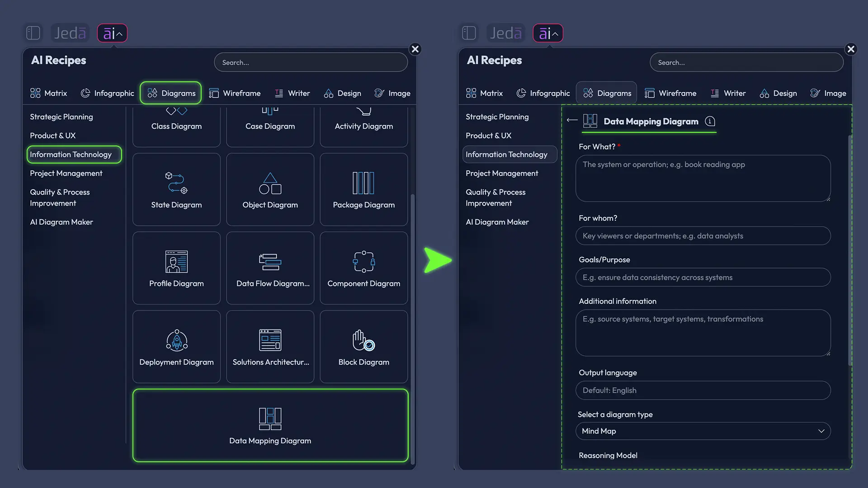Switch to Matrix tab in right window
868x488 pixels.
pyautogui.click(x=485, y=93)
